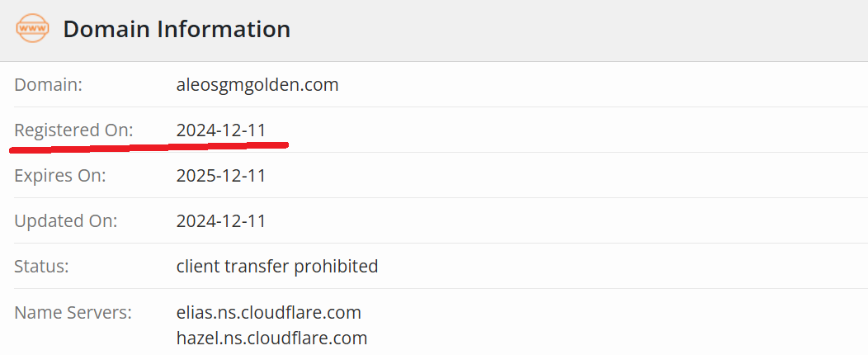This screenshot has height=355, width=868.
Task: Click the word prohibited in Status row
Action: [x=336, y=267]
